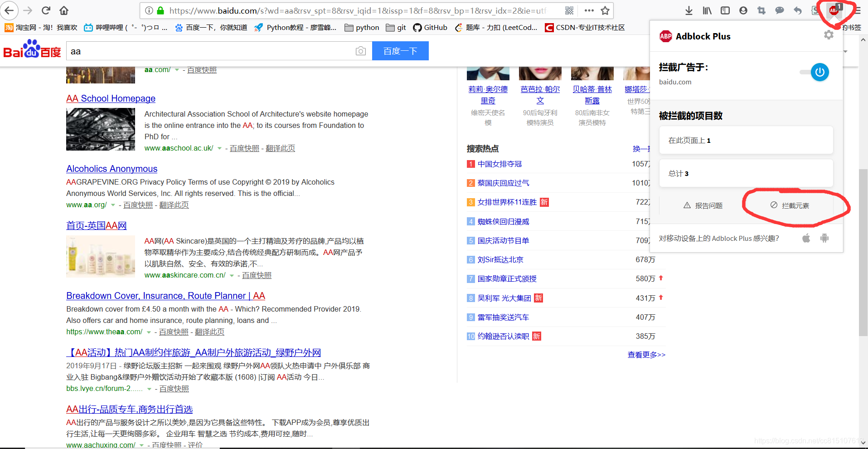
Task: Click the 百度一下 search button
Action: click(400, 51)
